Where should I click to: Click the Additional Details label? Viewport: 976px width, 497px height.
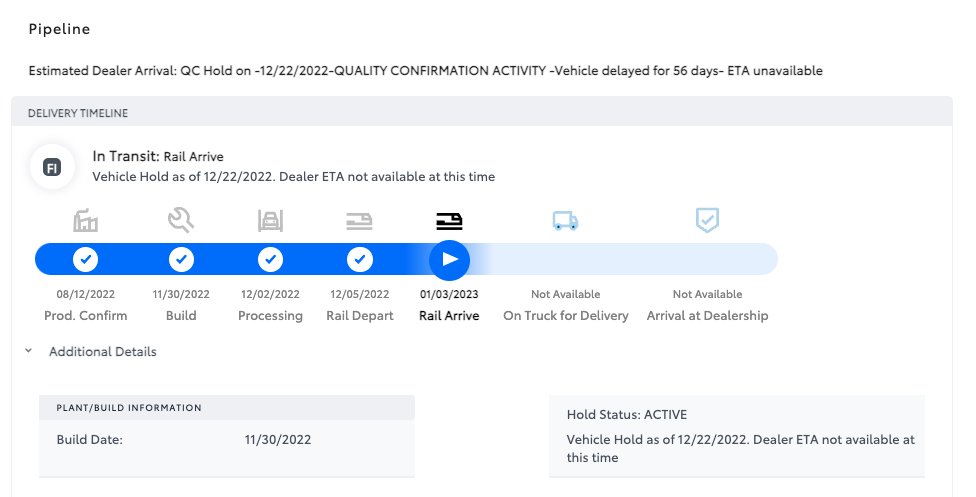pos(103,351)
